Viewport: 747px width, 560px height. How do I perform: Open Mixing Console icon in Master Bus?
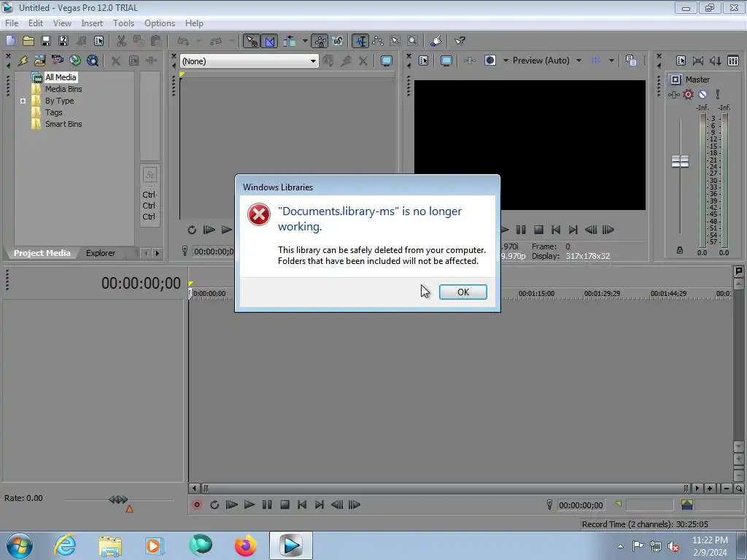733,61
